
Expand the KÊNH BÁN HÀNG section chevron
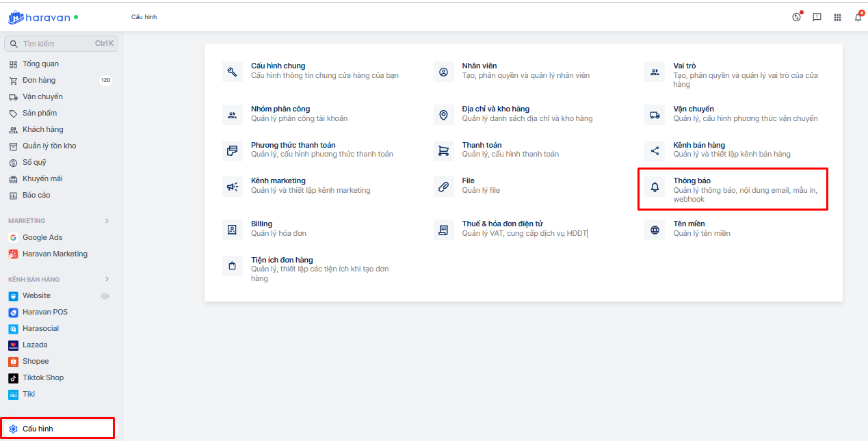107,279
